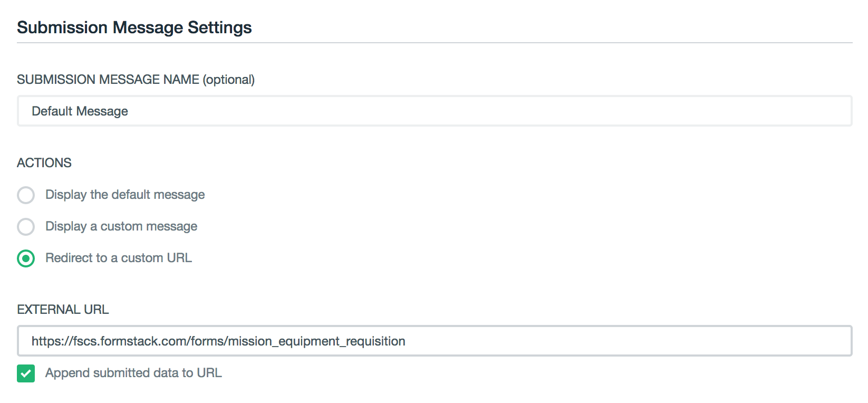Click the "(optional)" text after the name label
This screenshot has width=868, height=403.
point(229,80)
